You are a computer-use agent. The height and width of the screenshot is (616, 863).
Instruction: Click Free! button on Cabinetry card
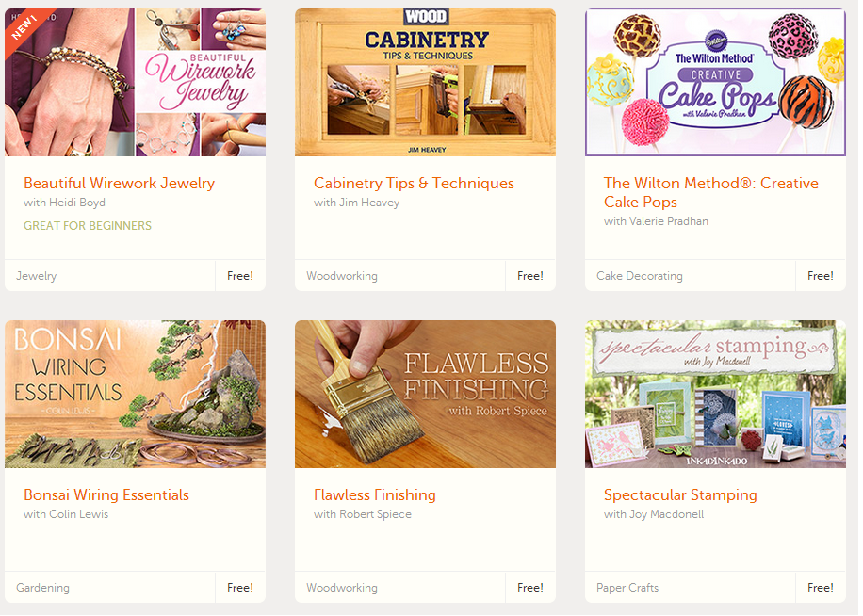530,276
